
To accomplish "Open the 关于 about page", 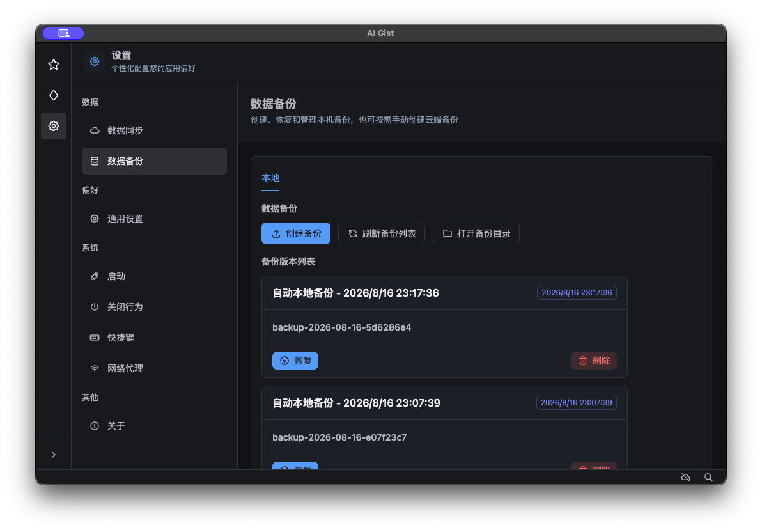I will pos(154,426).
